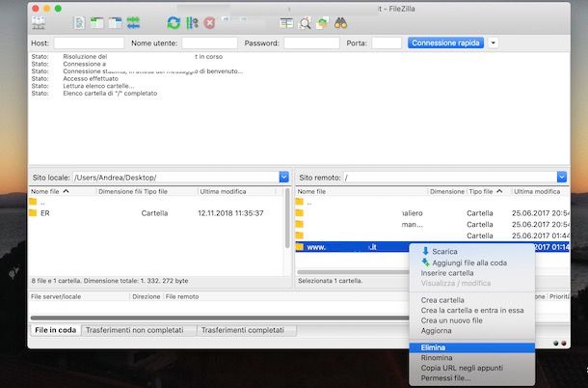Viewport: 588px width, 388px height.
Task: Click the highlighted www folder icon
Action: pyautogui.click(x=299, y=247)
